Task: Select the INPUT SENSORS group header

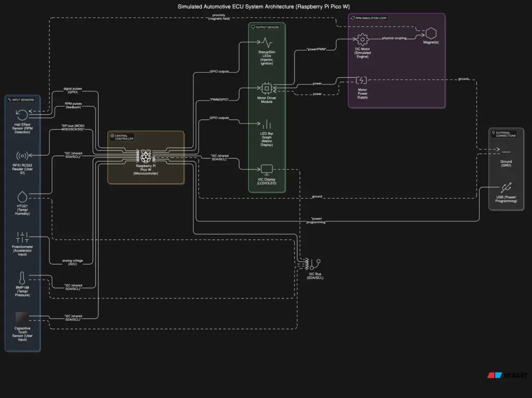Action: pos(21,100)
